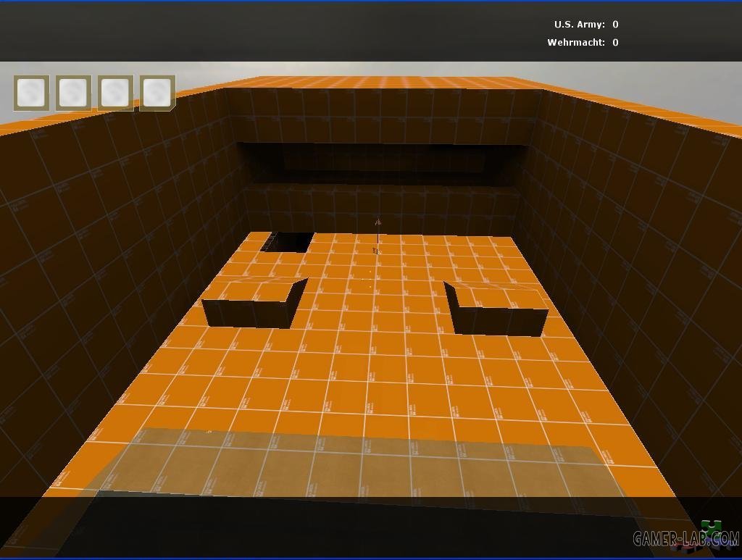Click the third capture point icon

coord(115,93)
